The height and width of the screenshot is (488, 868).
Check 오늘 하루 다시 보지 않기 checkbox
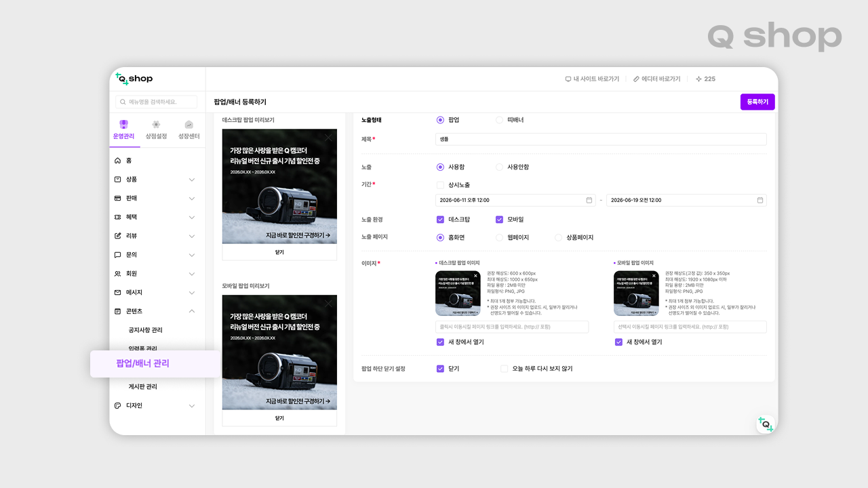504,369
